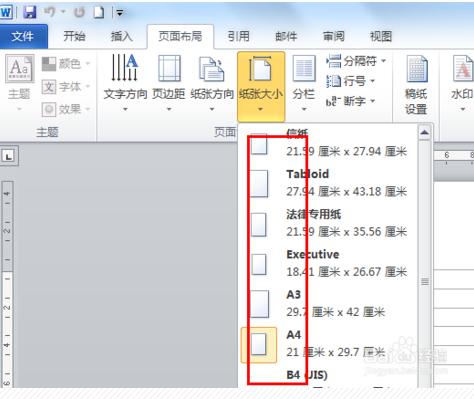Select the 页面布局 tab

[180, 36]
